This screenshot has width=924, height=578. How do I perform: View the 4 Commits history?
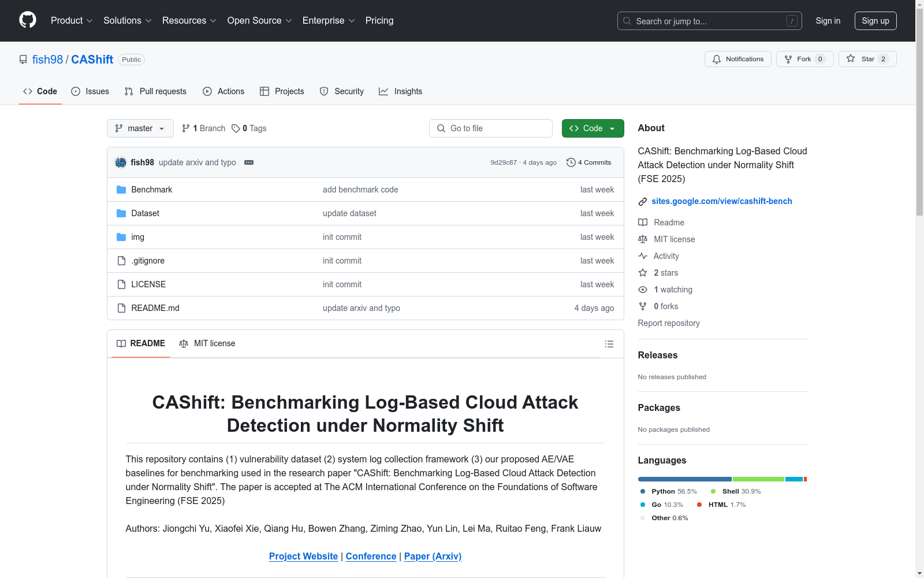[x=589, y=162]
